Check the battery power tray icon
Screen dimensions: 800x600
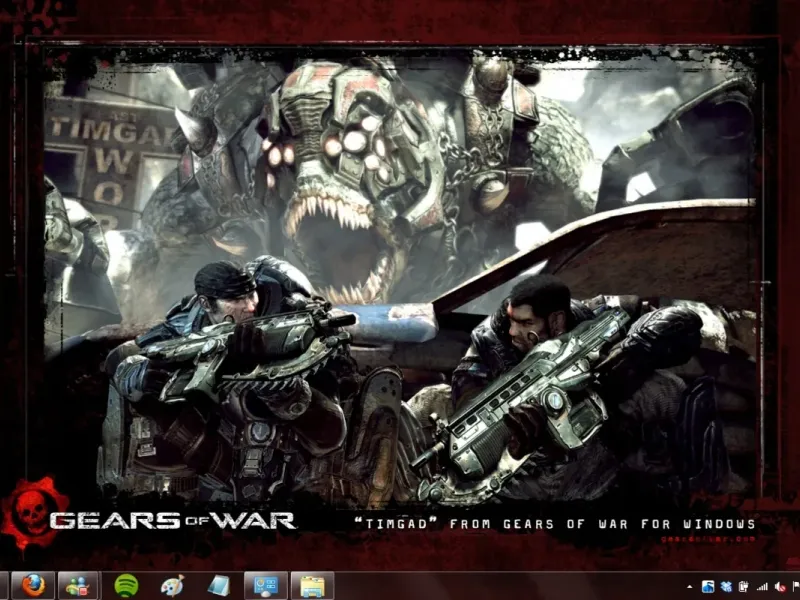pos(743,587)
